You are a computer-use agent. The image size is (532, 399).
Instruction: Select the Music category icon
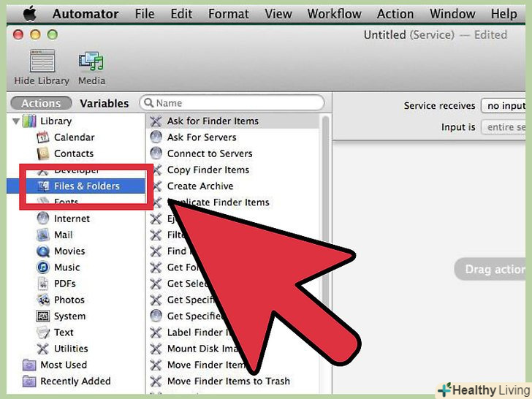[42, 267]
